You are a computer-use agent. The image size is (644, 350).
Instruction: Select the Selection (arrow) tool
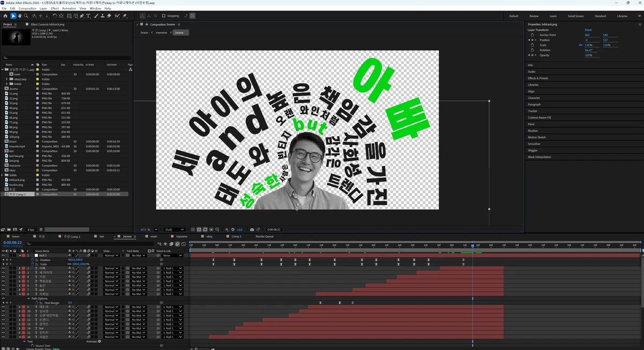tap(13, 16)
